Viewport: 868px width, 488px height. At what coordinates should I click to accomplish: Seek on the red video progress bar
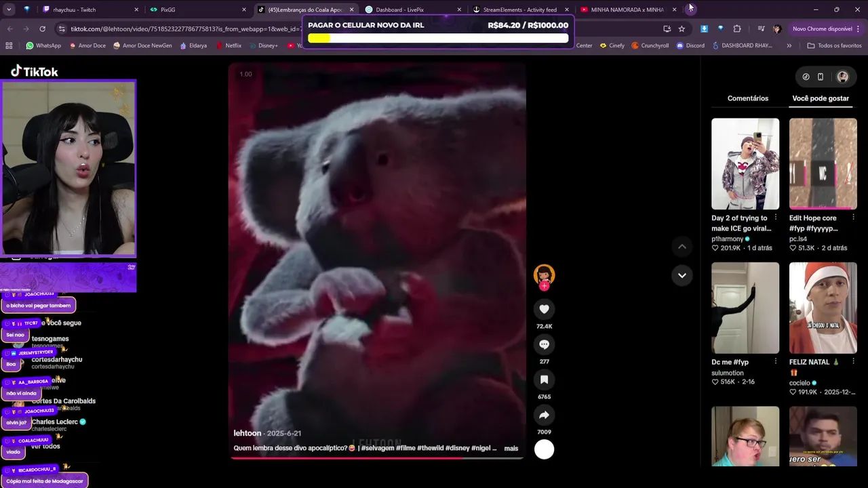coord(377,457)
